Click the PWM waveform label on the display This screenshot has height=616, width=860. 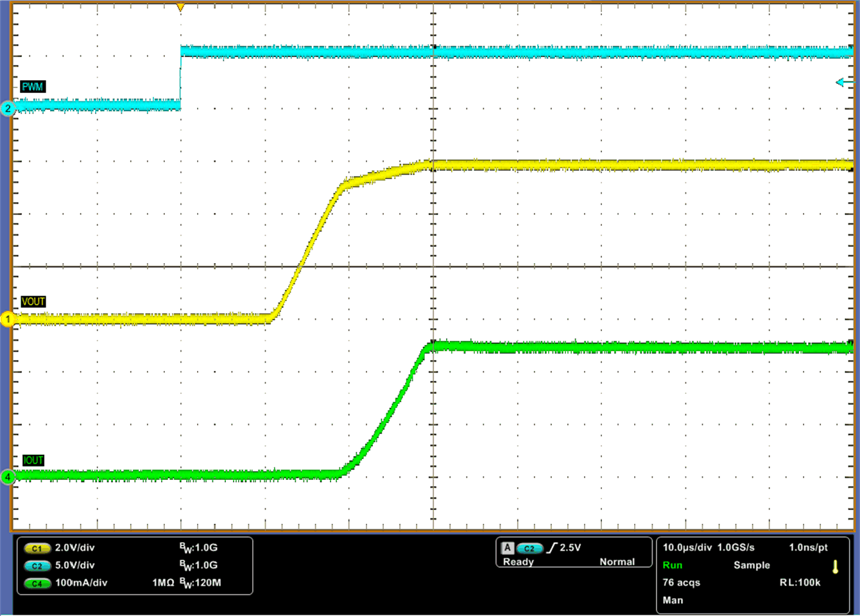pos(32,87)
